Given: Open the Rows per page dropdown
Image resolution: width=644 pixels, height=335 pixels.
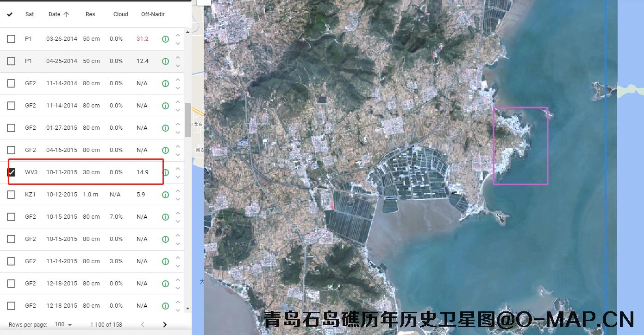Looking at the screenshot, I should [63, 324].
